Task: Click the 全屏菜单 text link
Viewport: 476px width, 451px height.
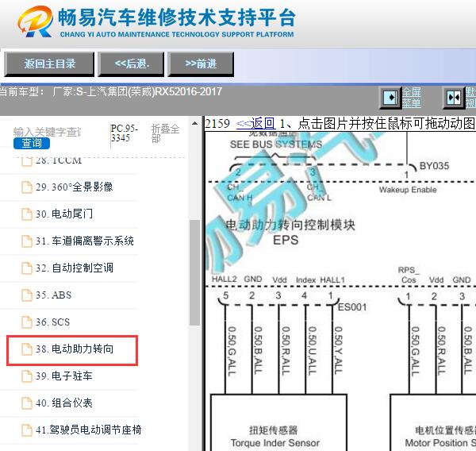Action: [411, 98]
